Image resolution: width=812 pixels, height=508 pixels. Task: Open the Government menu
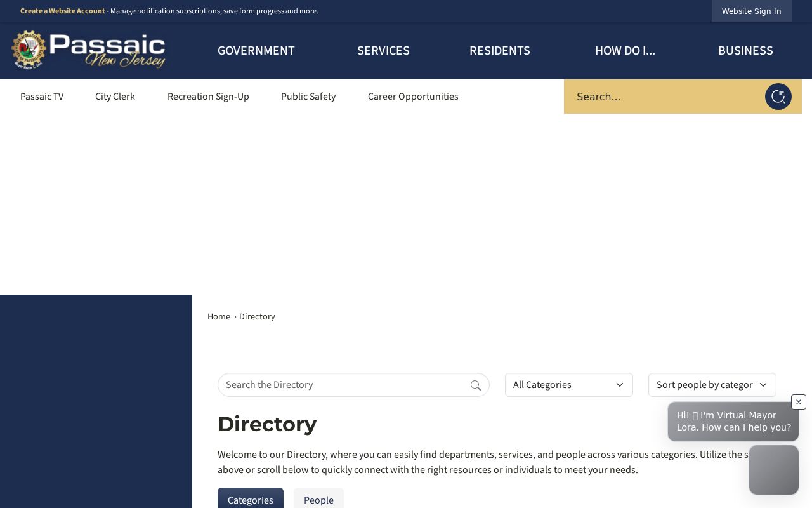pos(256,51)
